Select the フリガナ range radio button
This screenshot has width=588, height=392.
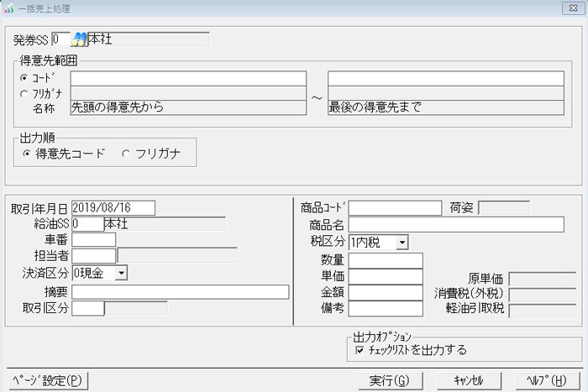[24, 93]
